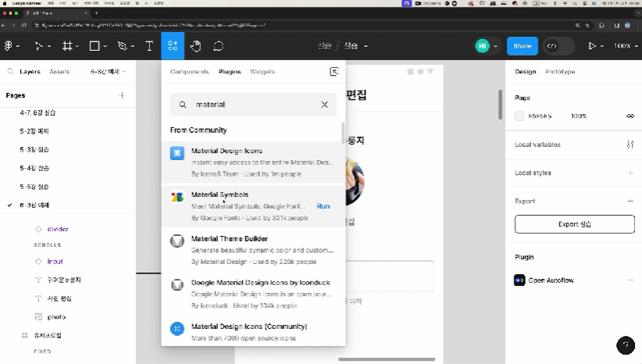The image size is (642, 364).
Task: Clear the material search text
Action: point(324,105)
